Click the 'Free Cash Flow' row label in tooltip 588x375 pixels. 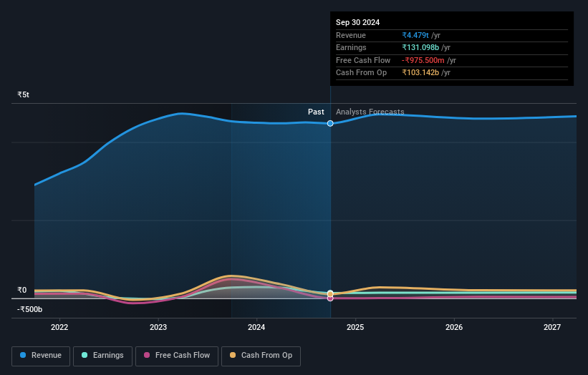363,60
